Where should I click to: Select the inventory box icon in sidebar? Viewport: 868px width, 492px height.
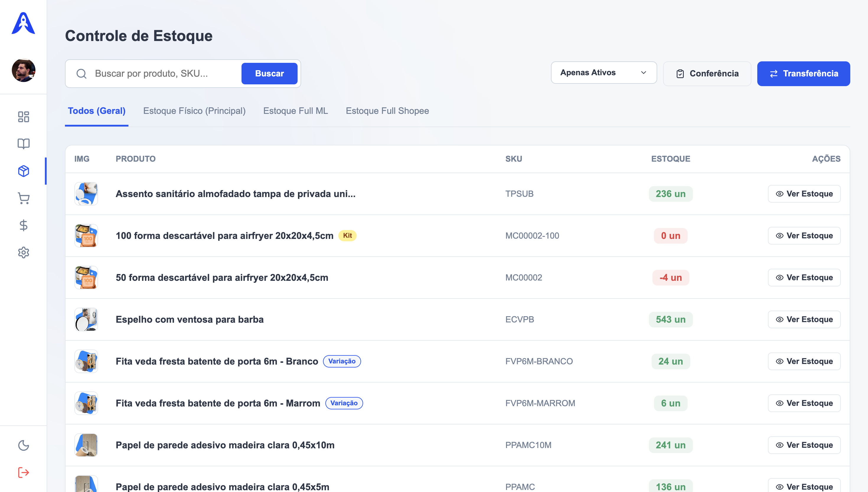pyautogui.click(x=23, y=171)
